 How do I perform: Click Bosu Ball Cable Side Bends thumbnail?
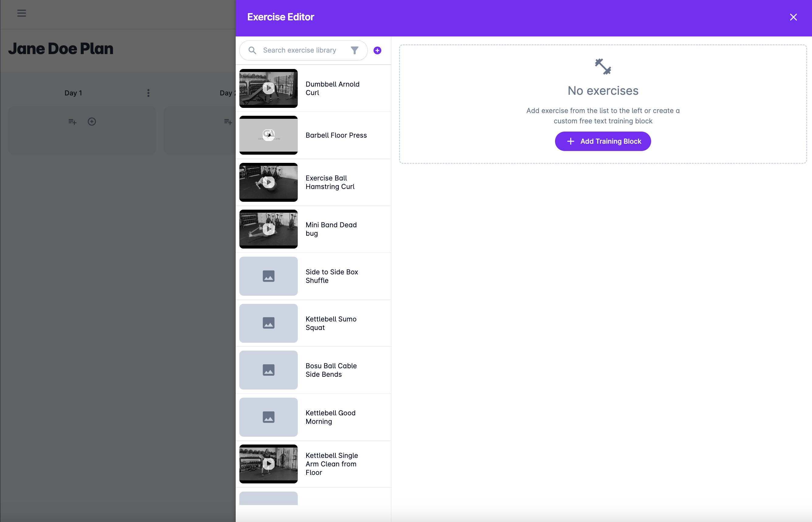tap(268, 370)
